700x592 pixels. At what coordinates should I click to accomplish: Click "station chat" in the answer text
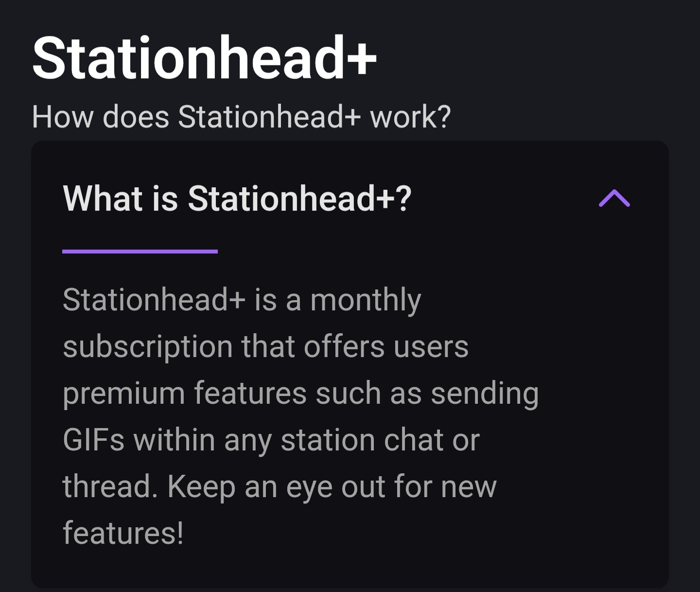362,440
